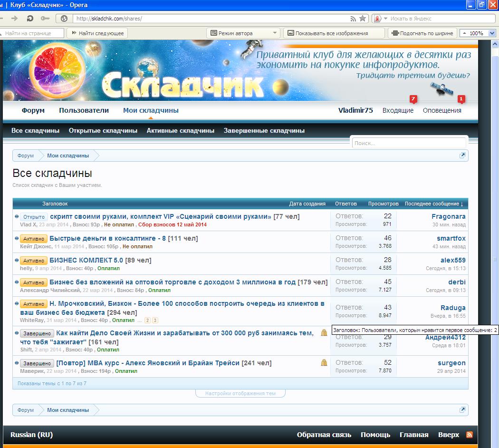Sort by Дата создания column header
The height and width of the screenshot is (448, 499).
[x=307, y=204]
